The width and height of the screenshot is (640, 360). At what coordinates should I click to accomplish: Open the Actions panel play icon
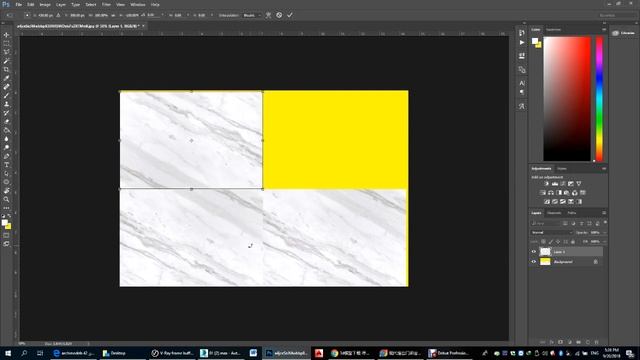point(522,42)
